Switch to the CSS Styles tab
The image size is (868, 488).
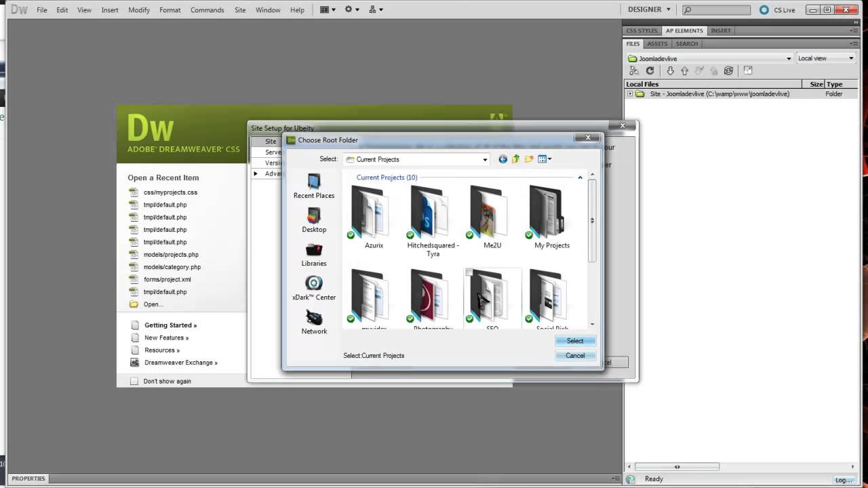click(642, 30)
